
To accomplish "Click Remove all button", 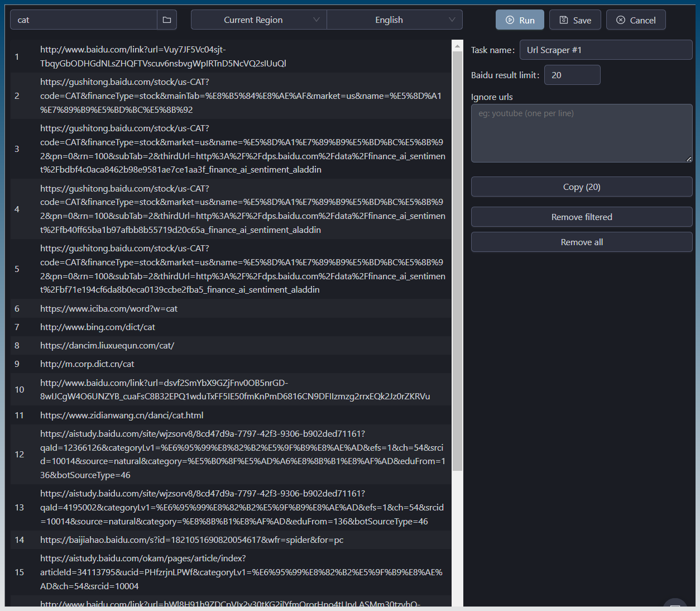I will click(x=581, y=242).
